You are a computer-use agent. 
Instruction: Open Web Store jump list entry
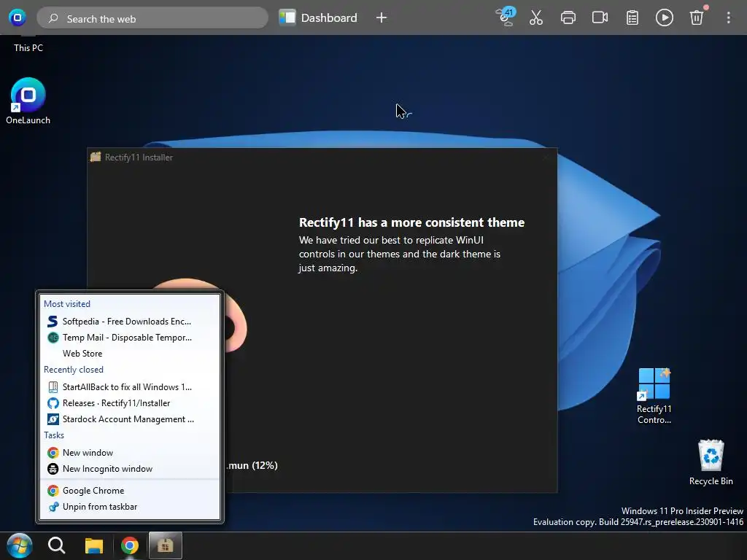pyautogui.click(x=130, y=354)
